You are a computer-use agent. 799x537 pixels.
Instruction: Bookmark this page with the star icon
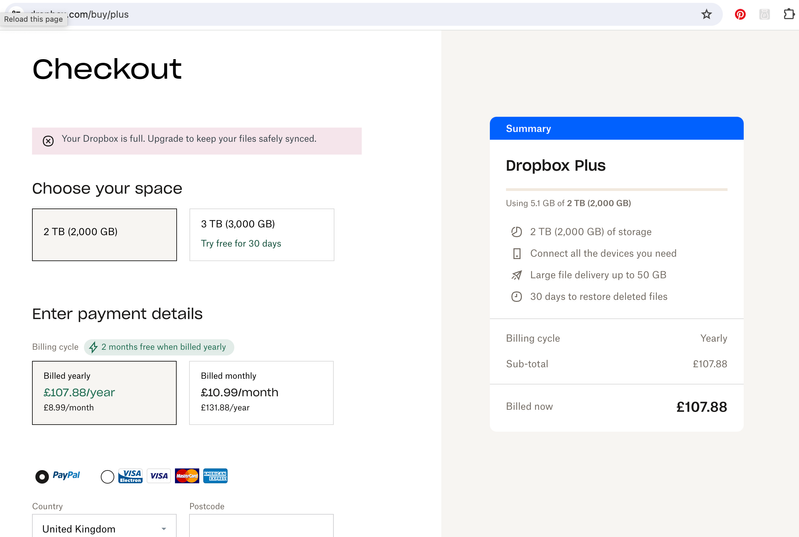pos(706,14)
